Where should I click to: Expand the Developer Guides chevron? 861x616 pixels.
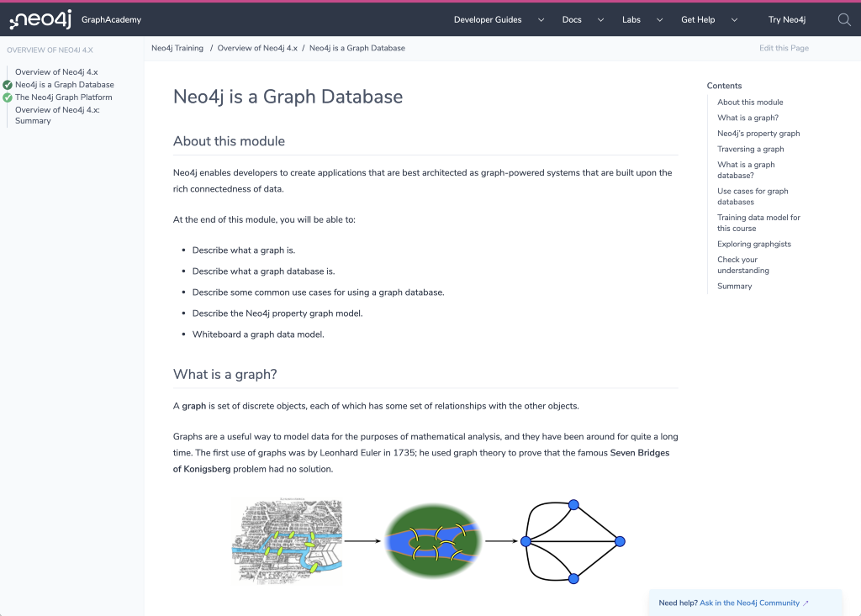pos(541,20)
